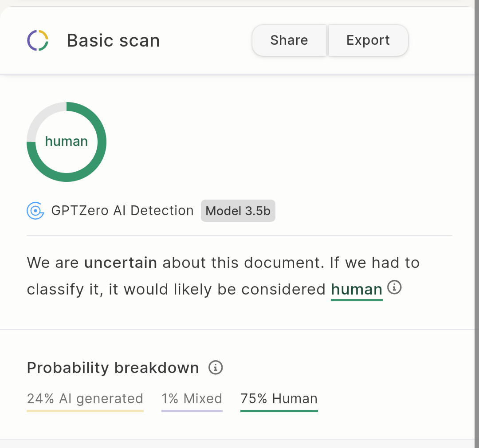The height and width of the screenshot is (448, 479).
Task: Open the info icon beside the human verdict
Action: point(394,287)
